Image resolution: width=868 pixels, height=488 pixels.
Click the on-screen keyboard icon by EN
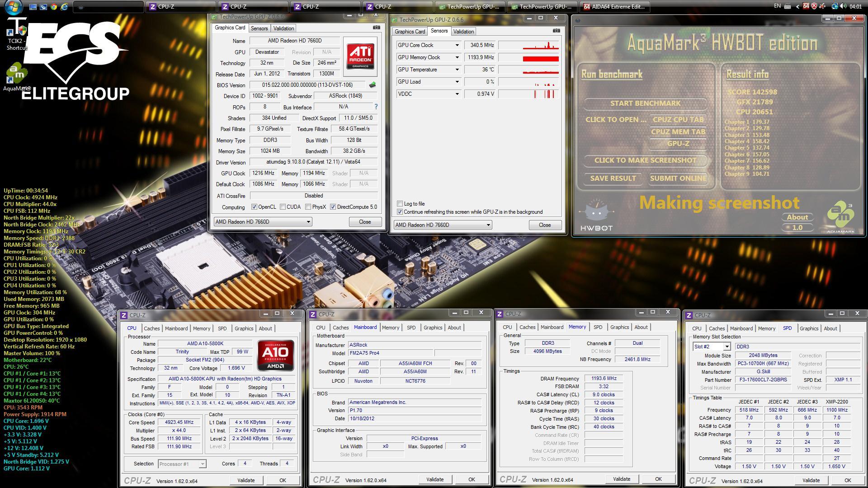[x=787, y=6]
